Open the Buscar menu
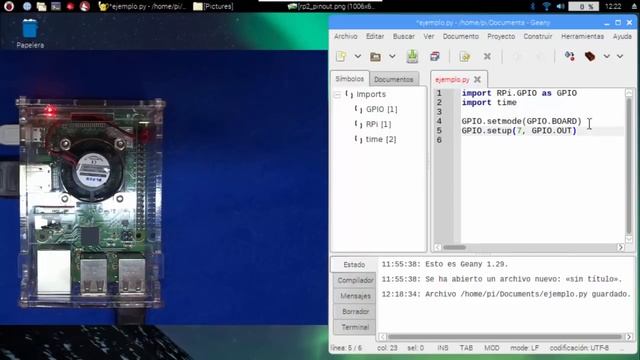The height and width of the screenshot is (360, 640). point(404,36)
